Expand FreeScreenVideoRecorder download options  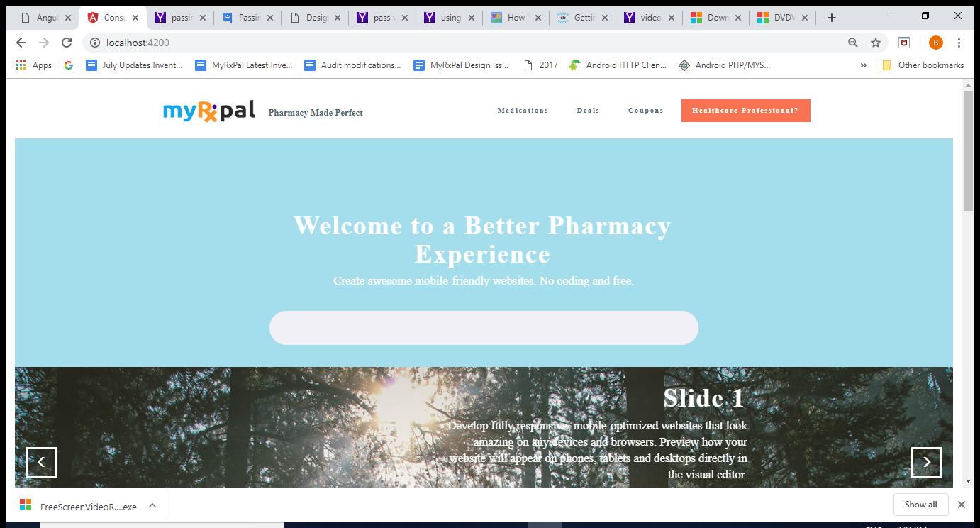(152, 505)
